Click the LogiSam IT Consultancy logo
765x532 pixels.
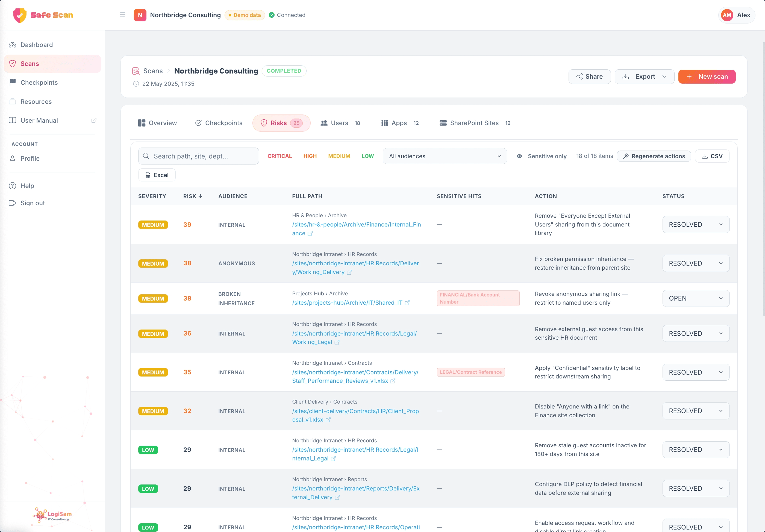52,515
